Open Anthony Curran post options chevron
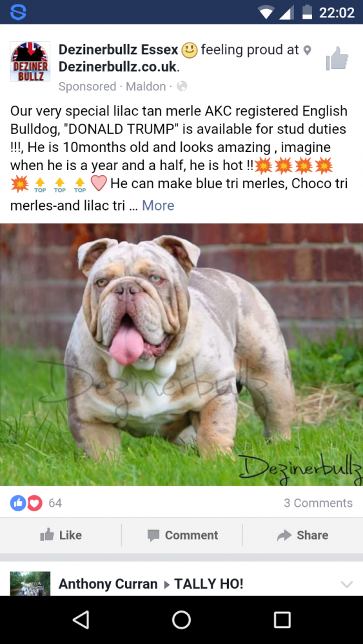The image size is (363, 644). [346, 584]
